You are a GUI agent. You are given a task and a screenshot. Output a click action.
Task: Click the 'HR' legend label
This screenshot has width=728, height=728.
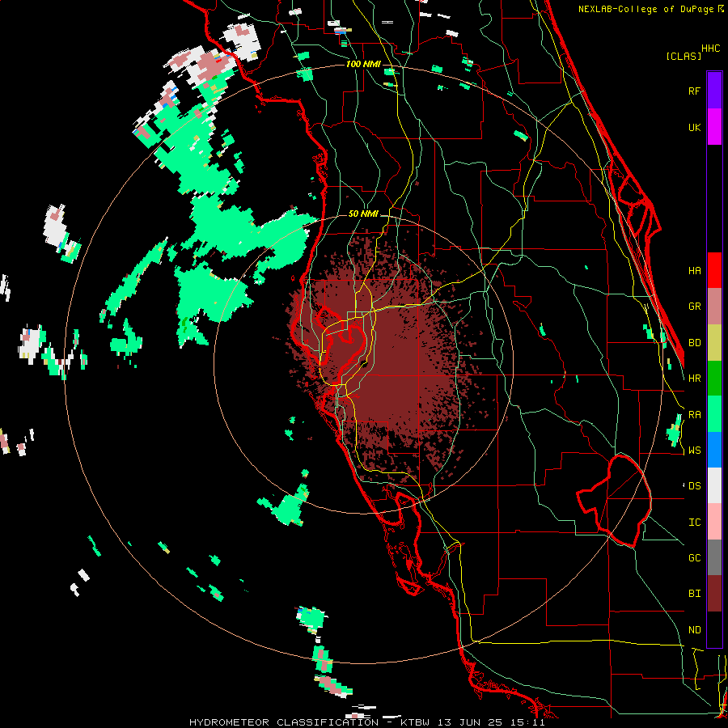click(694, 379)
